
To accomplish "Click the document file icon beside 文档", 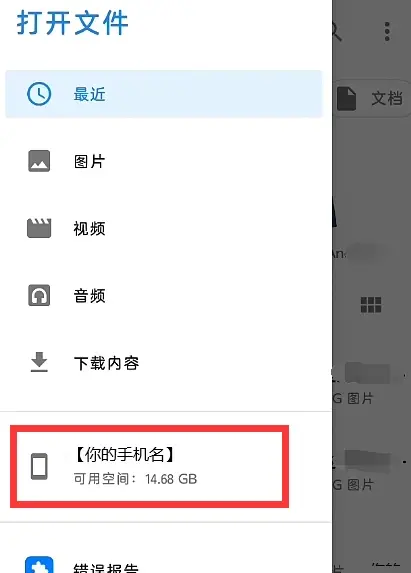I will click(x=346, y=99).
